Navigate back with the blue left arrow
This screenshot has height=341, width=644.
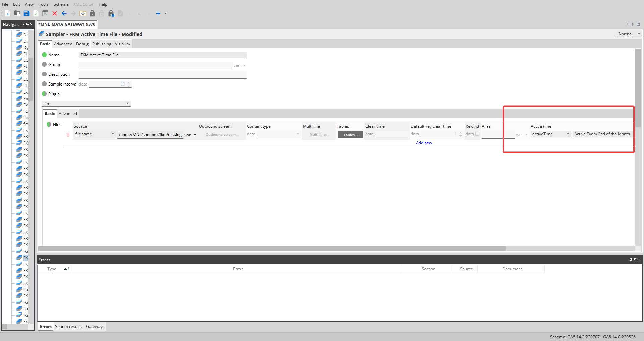click(x=64, y=13)
